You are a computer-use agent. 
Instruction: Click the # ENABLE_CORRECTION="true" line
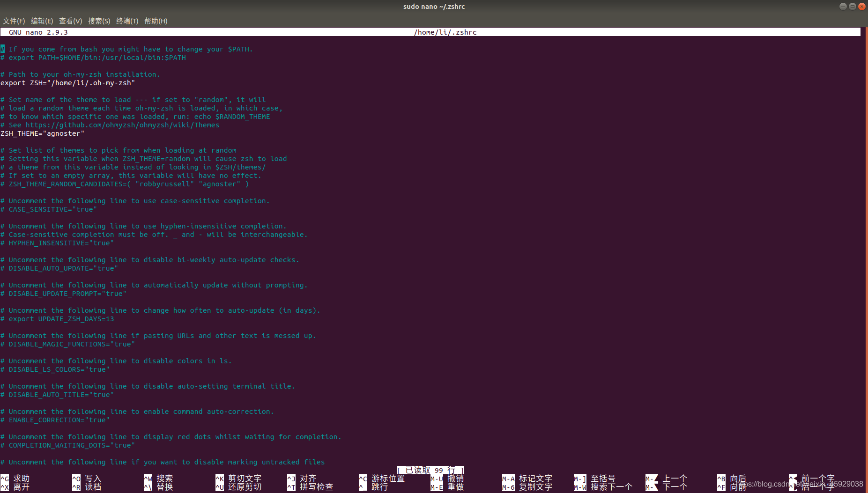(55, 420)
